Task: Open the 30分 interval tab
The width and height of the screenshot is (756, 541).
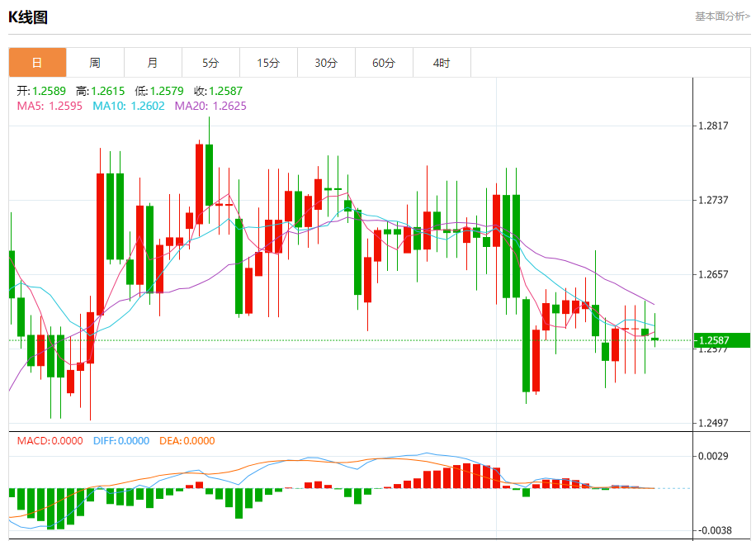Action: (x=326, y=63)
